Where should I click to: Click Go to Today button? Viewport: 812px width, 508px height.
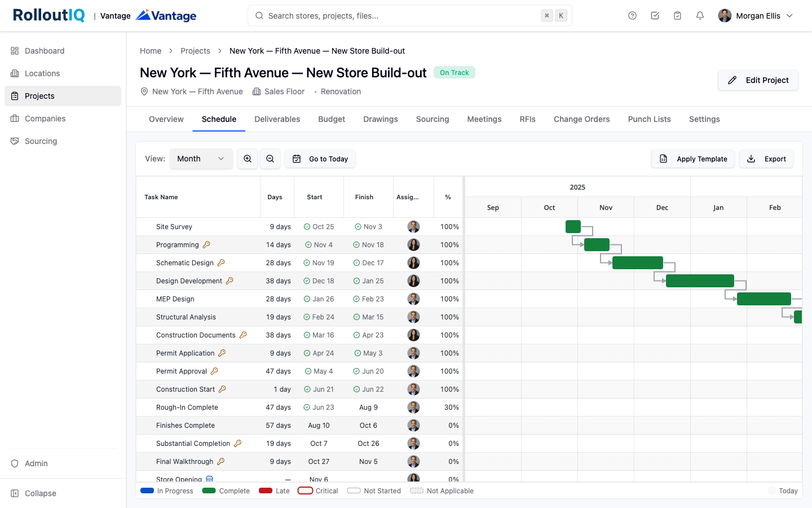[x=320, y=159]
